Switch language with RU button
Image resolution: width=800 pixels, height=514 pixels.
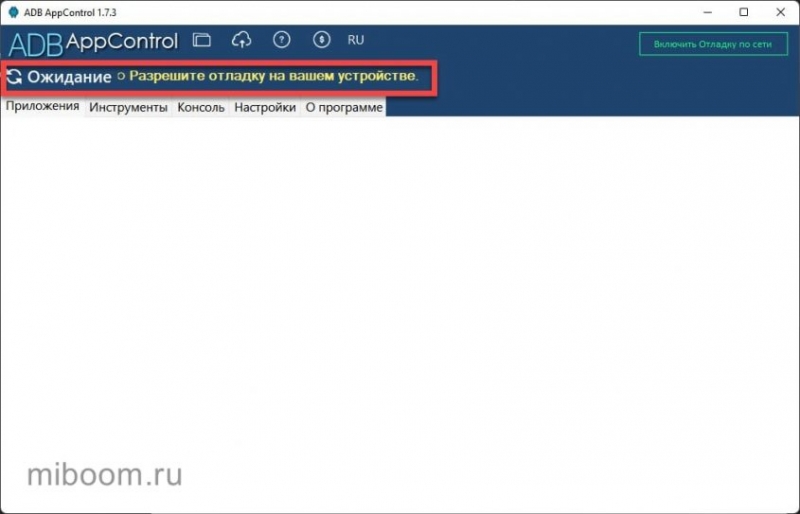[356, 40]
